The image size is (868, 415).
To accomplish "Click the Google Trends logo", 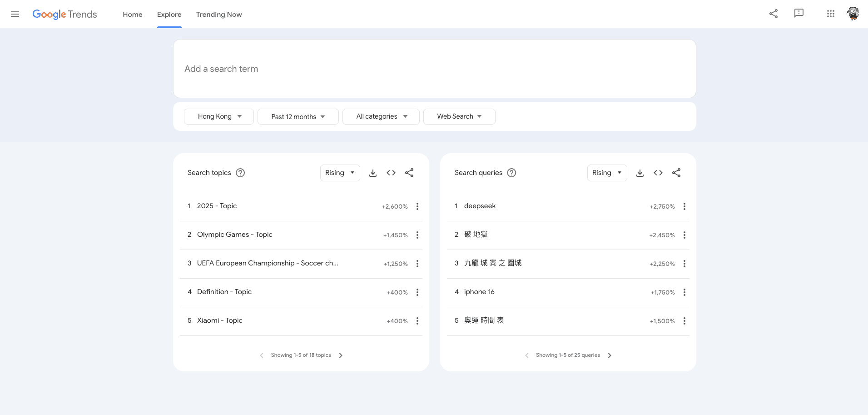I will tap(64, 14).
